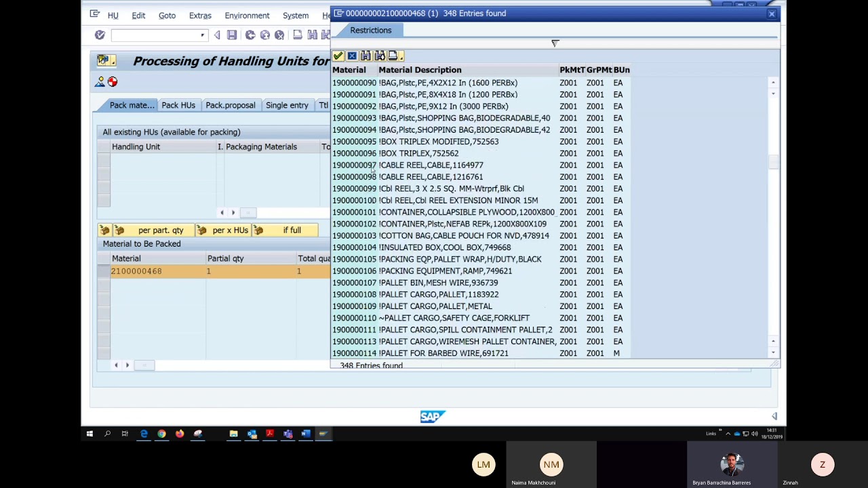The height and width of the screenshot is (488, 868).
Task: Open the Extras menu
Action: [200, 16]
